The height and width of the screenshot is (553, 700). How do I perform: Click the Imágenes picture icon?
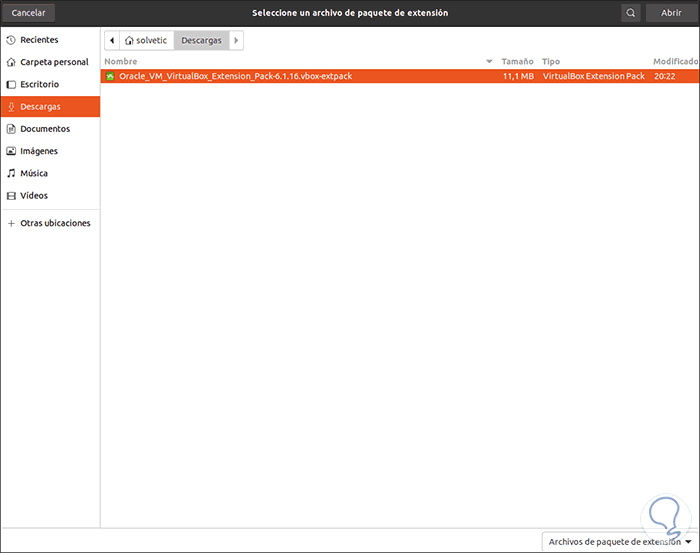(11, 151)
